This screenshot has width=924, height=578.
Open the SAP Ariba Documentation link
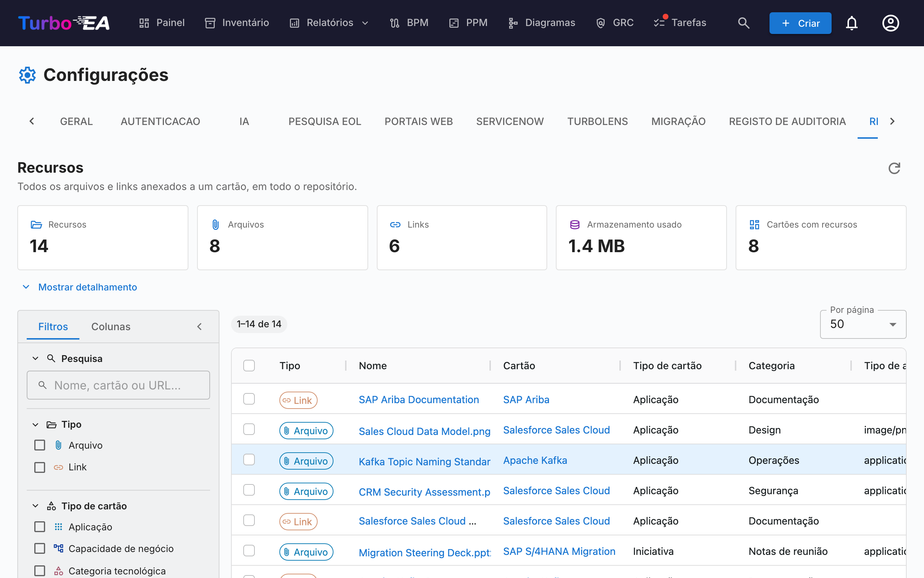tap(419, 400)
